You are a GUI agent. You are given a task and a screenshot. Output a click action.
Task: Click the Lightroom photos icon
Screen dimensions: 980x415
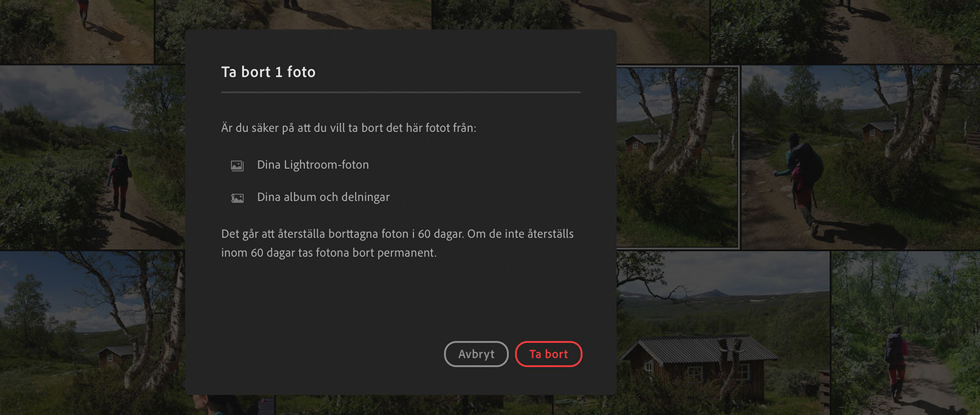point(237,165)
